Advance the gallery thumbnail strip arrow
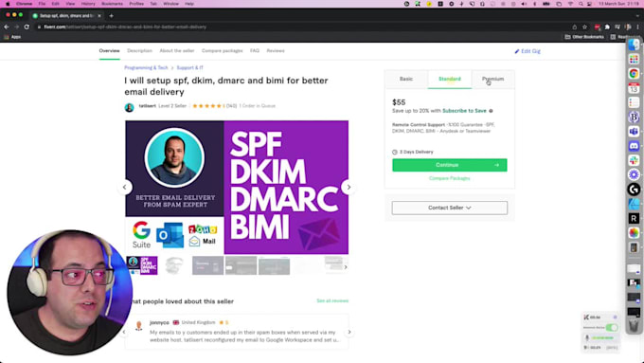The image size is (644, 363). pyautogui.click(x=346, y=267)
